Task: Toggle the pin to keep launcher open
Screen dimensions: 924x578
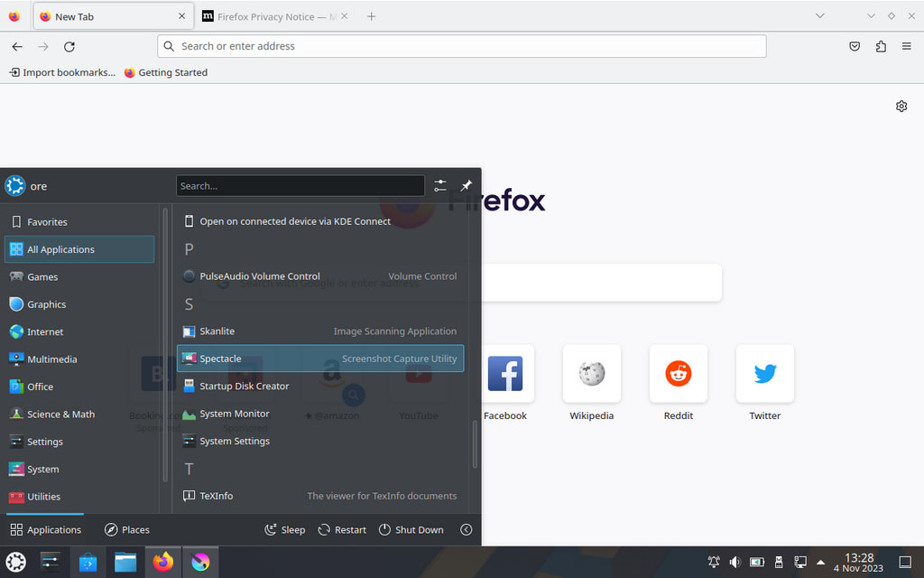Action: [467, 186]
